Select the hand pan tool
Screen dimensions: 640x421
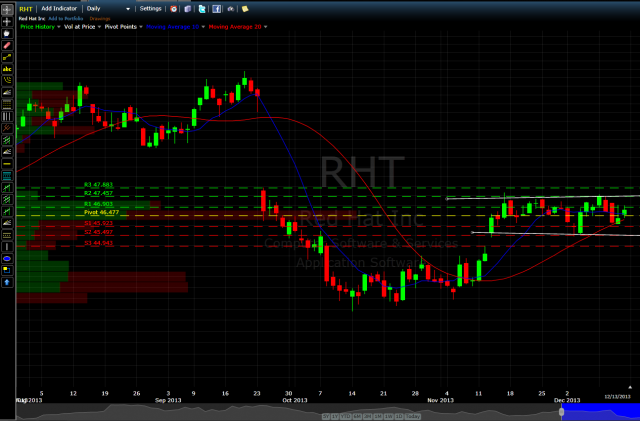(7, 33)
